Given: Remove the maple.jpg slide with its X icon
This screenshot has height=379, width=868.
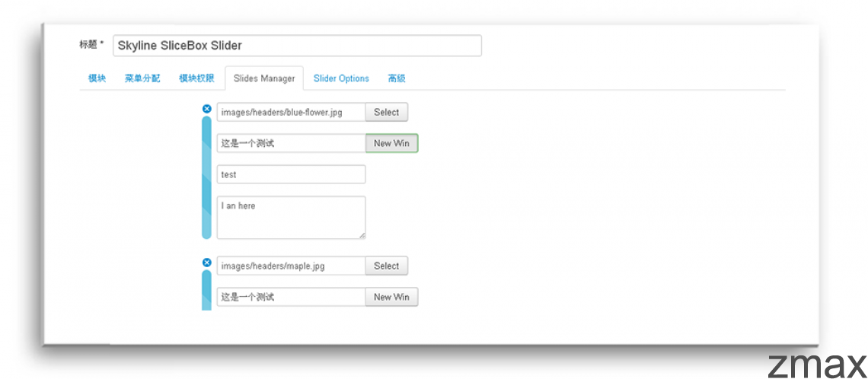Looking at the screenshot, I should pos(206,263).
